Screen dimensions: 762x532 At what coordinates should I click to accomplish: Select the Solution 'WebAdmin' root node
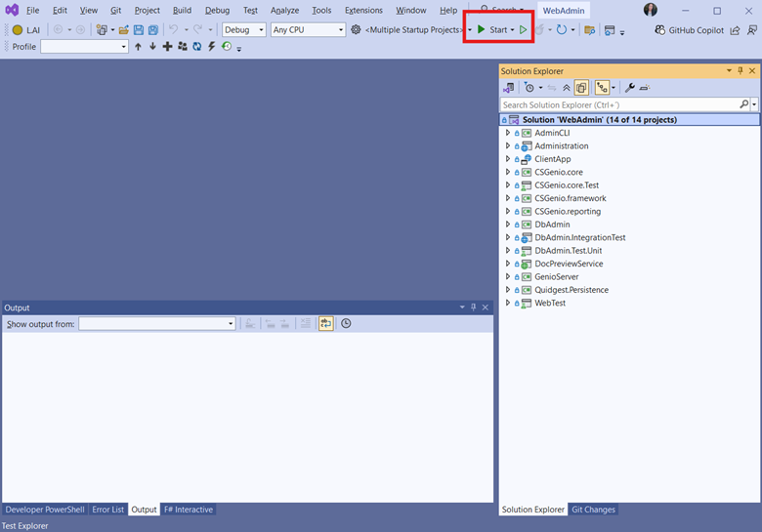point(629,119)
